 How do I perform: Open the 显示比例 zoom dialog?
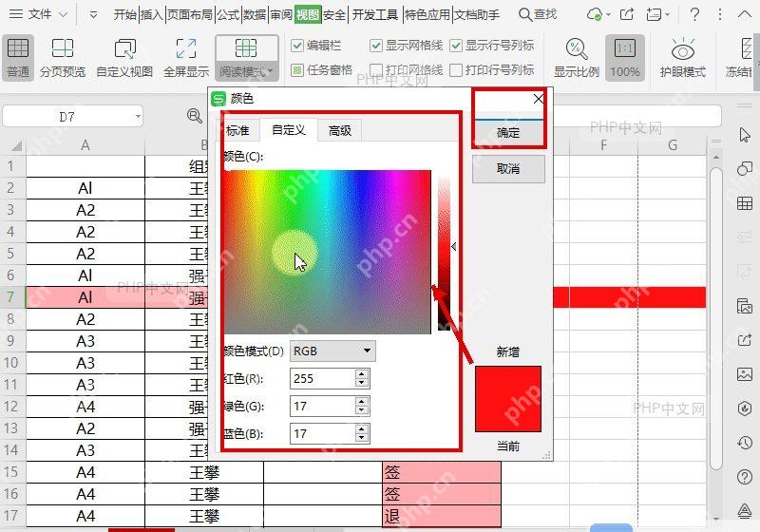tap(577, 58)
